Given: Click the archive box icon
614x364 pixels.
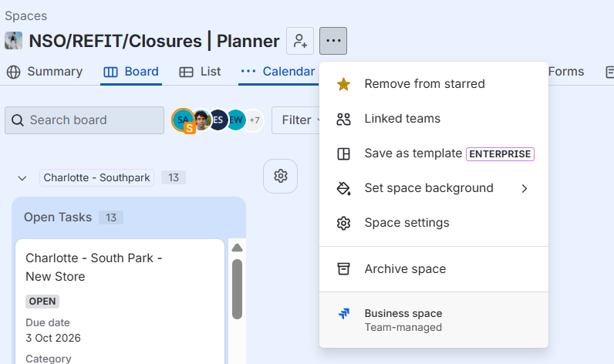Looking at the screenshot, I should coord(343,269).
